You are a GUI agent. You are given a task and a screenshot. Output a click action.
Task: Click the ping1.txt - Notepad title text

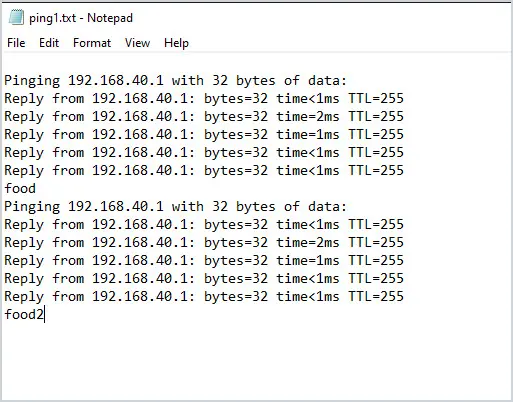[81, 18]
